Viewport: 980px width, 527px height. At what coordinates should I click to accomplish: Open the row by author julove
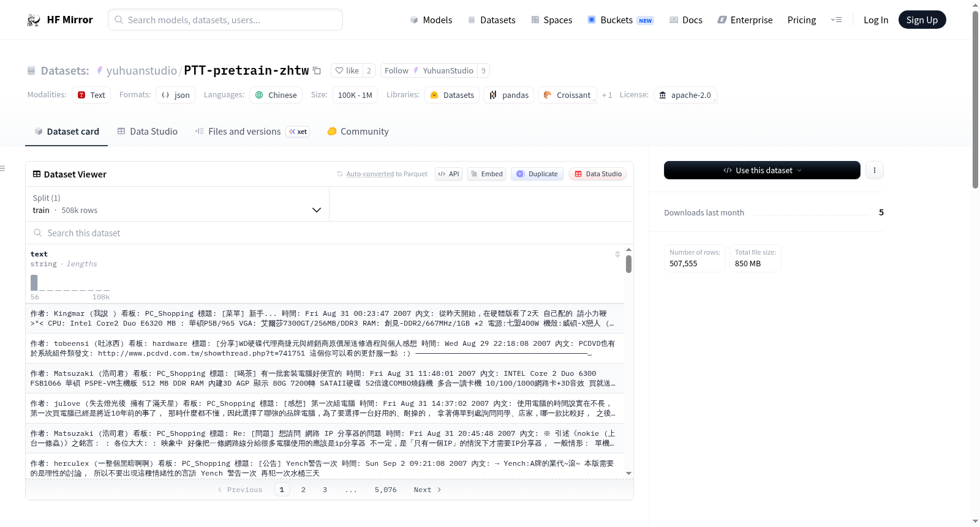tap(325, 408)
